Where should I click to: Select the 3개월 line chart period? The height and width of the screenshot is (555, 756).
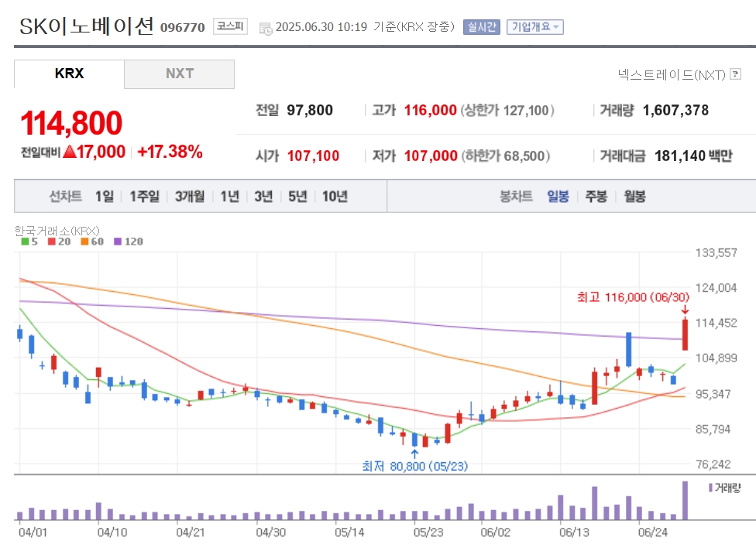click(190, 196)
